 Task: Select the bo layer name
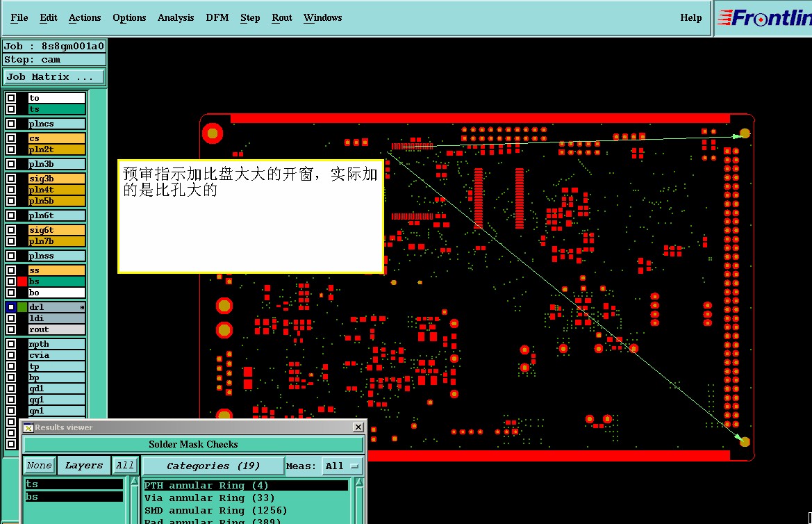pos(56,293)
